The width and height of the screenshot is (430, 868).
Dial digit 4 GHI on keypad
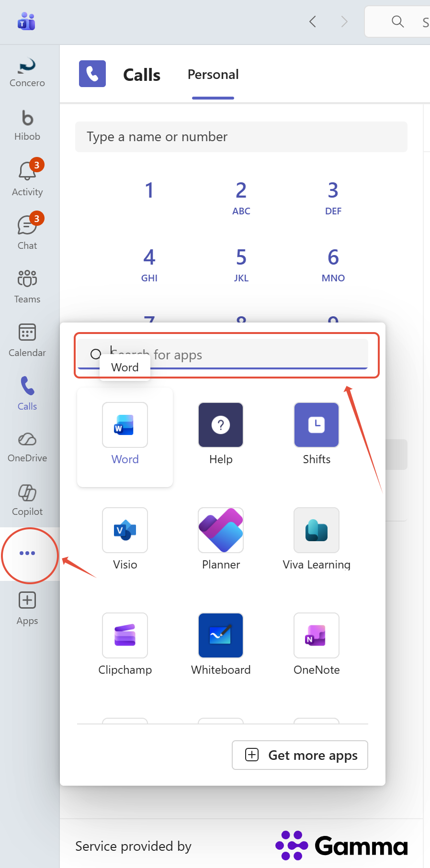click(x=149, y=264)
